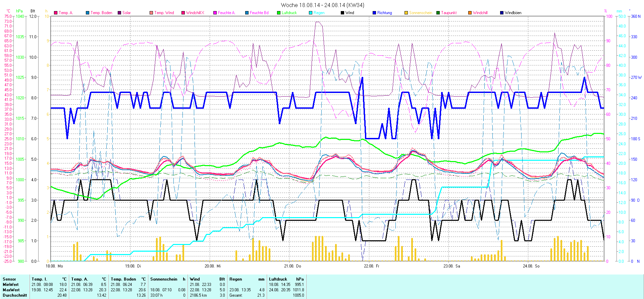The width and height of the screenshot is (644, 299).
Task: Click the dark green Taupunkt legend swatch
Action: (438, 13)
